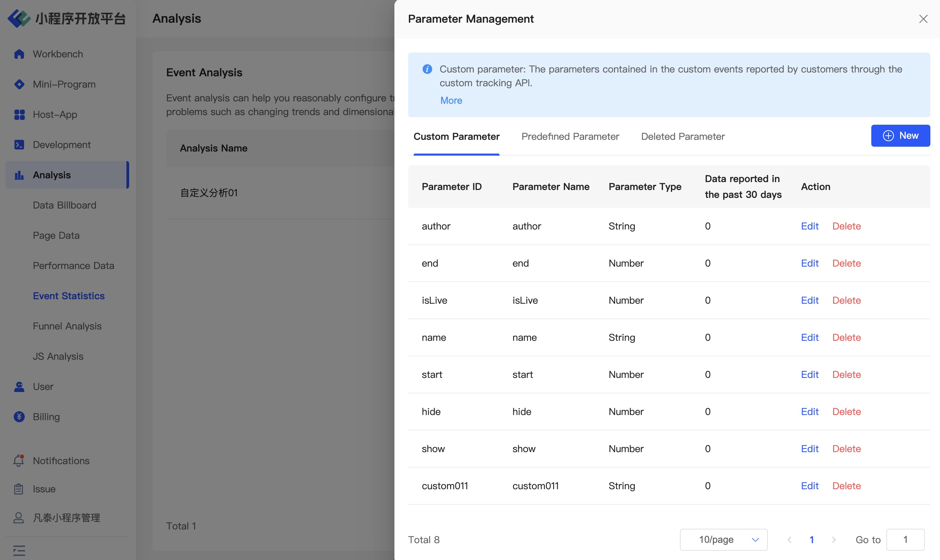The image size is (940, 560).
Task: Open Notifications in the sidebar
Action: coord(67,461)
